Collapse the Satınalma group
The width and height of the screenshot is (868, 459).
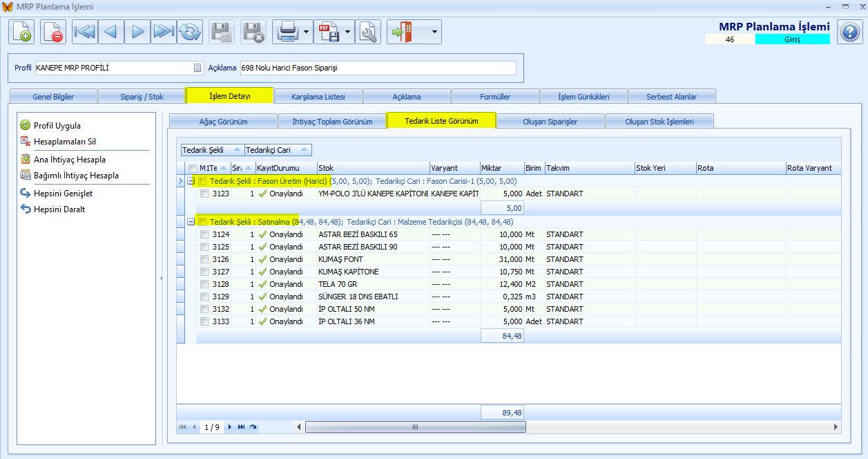pyautogui.click(x=191, y=222)
